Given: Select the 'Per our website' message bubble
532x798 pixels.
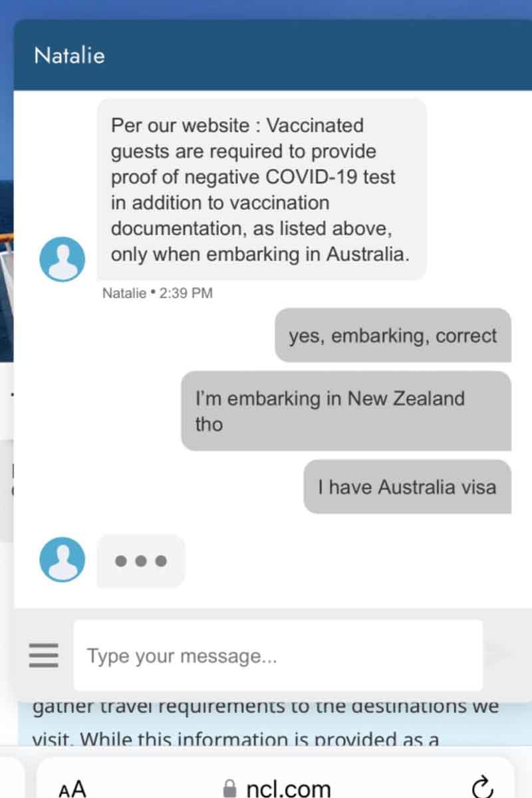Looking at the screenshot, I should click(262, 189).
